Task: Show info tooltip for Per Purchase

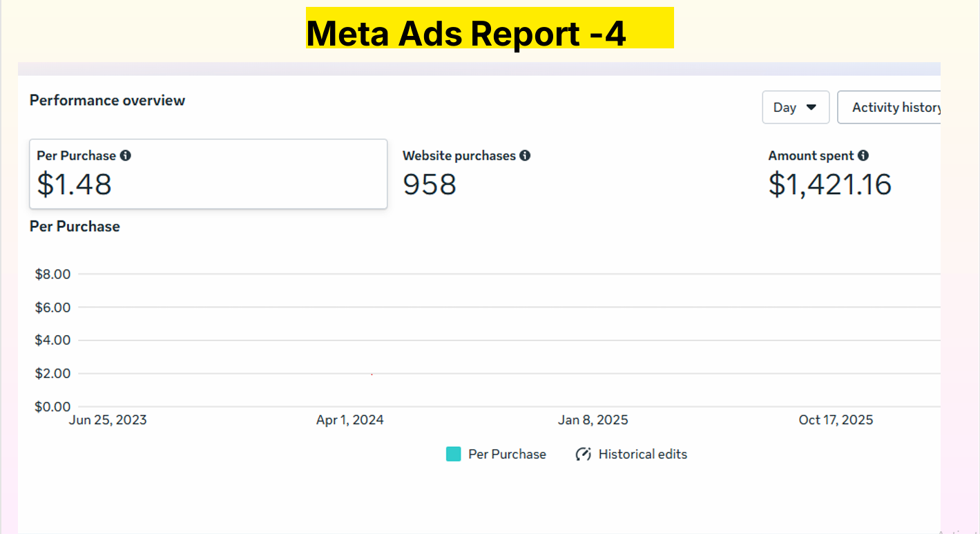Action: tap(125, 155)
